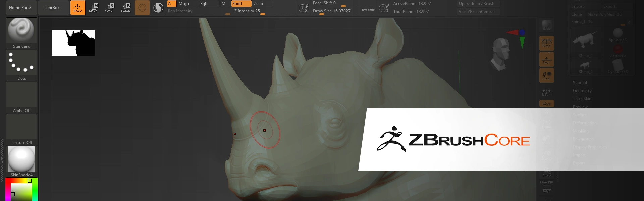644x201 pixels.
Task: Activate the Move tool
Action: pos(93,7)
